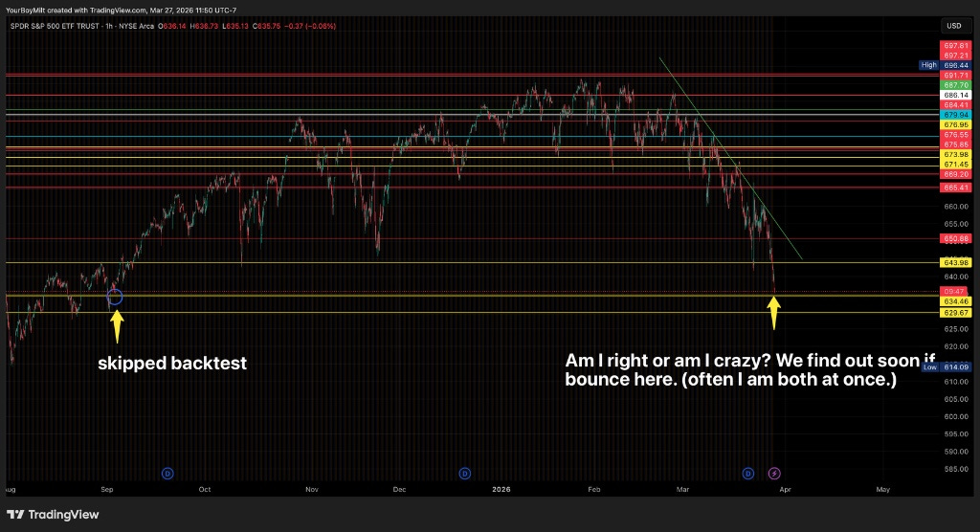Click the 620.00 price axis tick
The width and height of the screenshot is (980, 532).
click(956, 346)
